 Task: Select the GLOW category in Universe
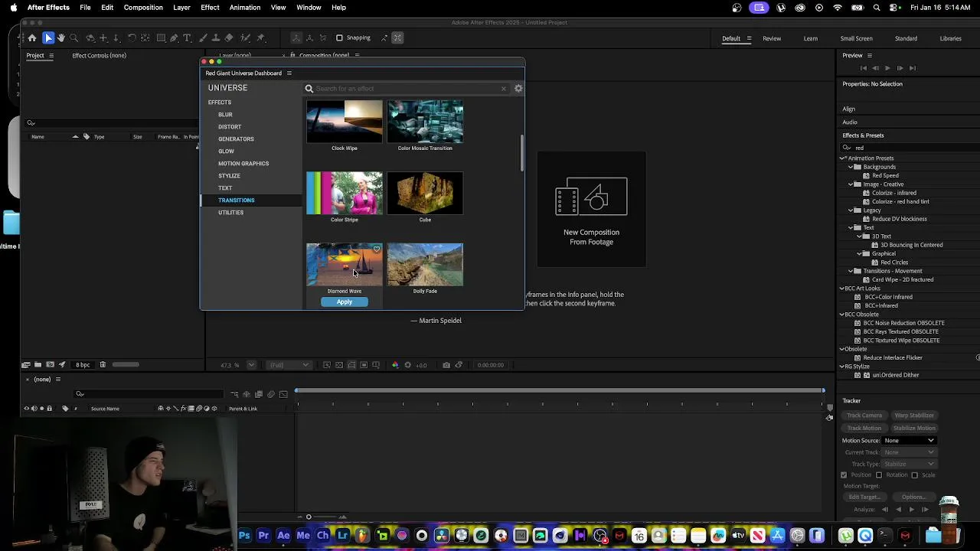tap(226, 152)
